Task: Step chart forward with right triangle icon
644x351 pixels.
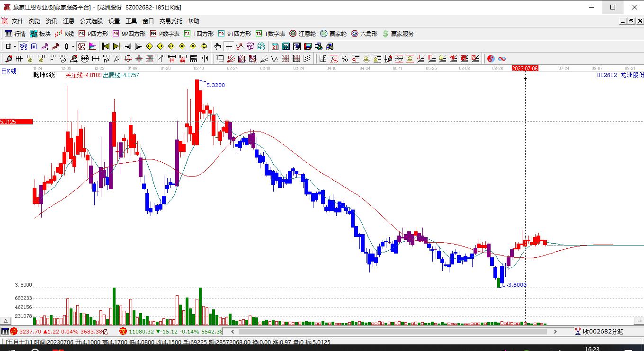Action: pos(138,46)
